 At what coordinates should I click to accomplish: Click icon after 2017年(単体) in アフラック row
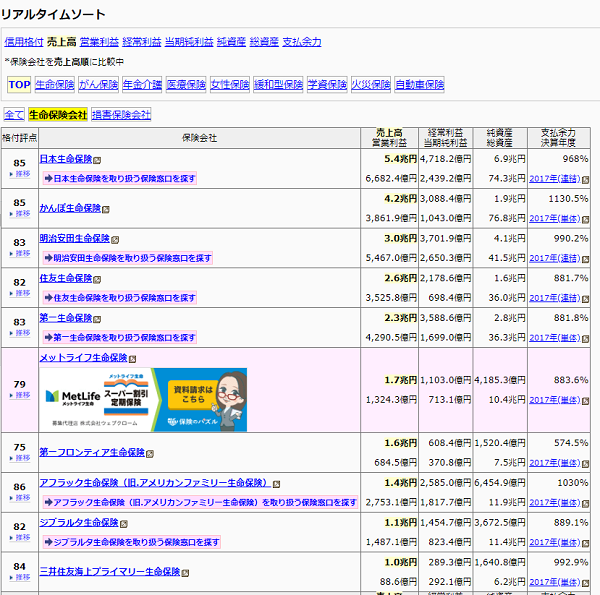(585, 504)
